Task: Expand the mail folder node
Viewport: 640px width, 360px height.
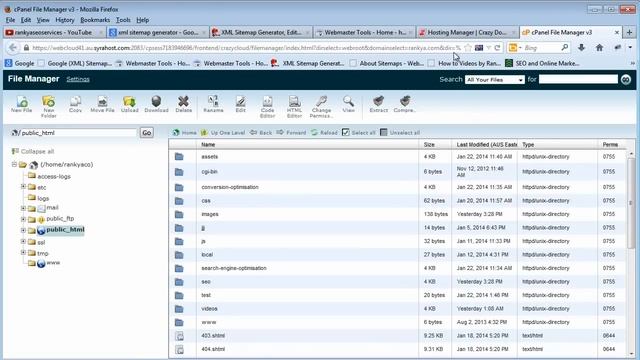Action: point(23,208)
